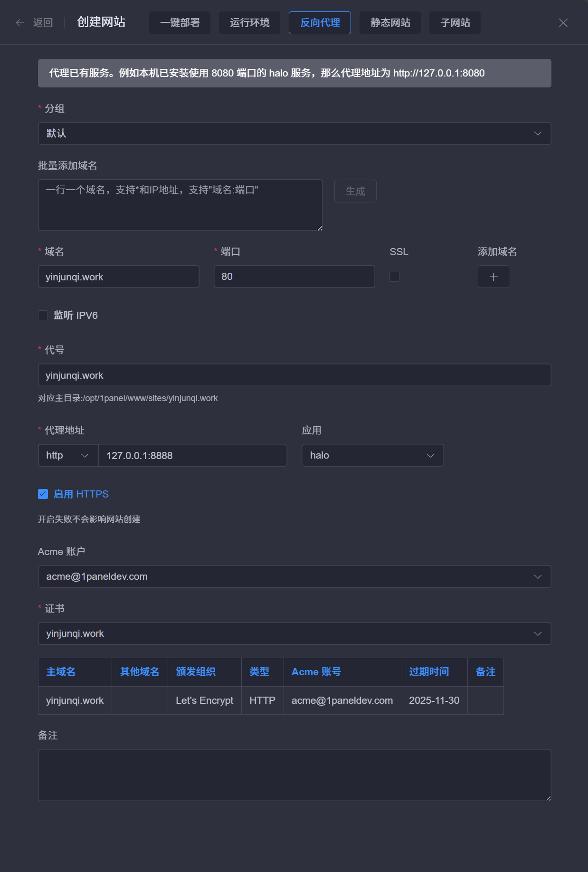Image resolution: width=588 pixels, height=872 pixels.
Task: Uncheck the 启用 HTTPS checkbox
Action: click(x=43, y=494)
